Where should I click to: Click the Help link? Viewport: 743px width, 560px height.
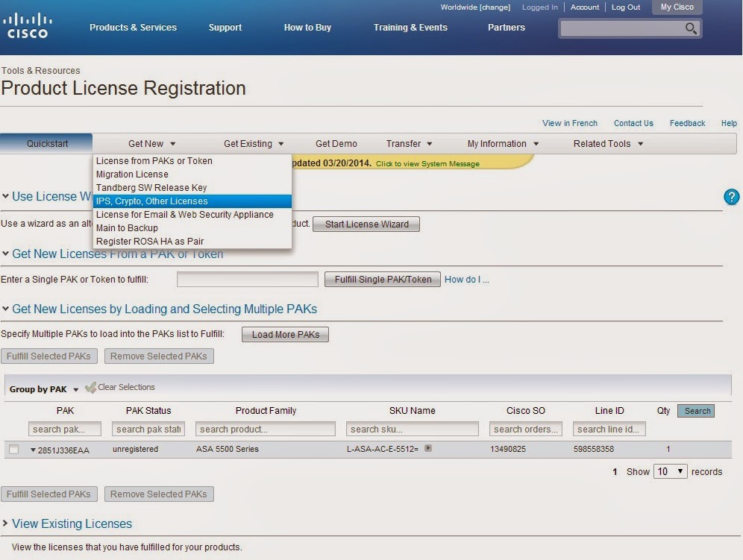729,123
